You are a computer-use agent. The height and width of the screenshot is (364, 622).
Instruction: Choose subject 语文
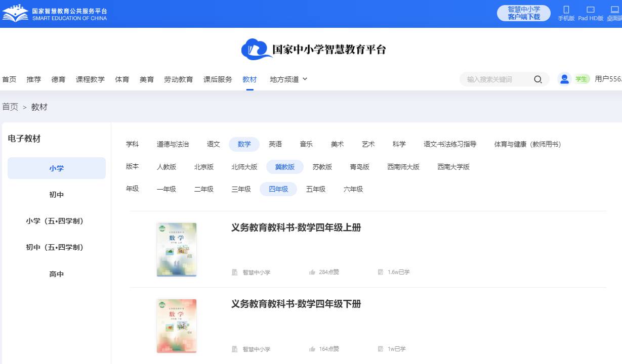[x=214, y=144]
